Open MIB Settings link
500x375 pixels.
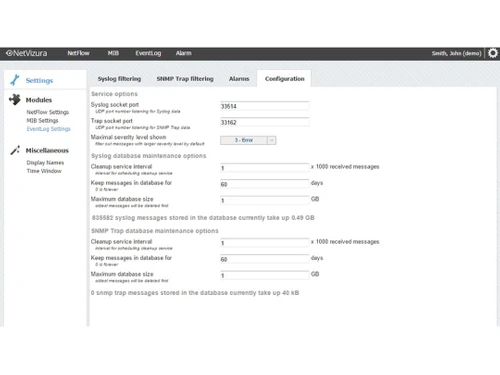click(42, 120)
